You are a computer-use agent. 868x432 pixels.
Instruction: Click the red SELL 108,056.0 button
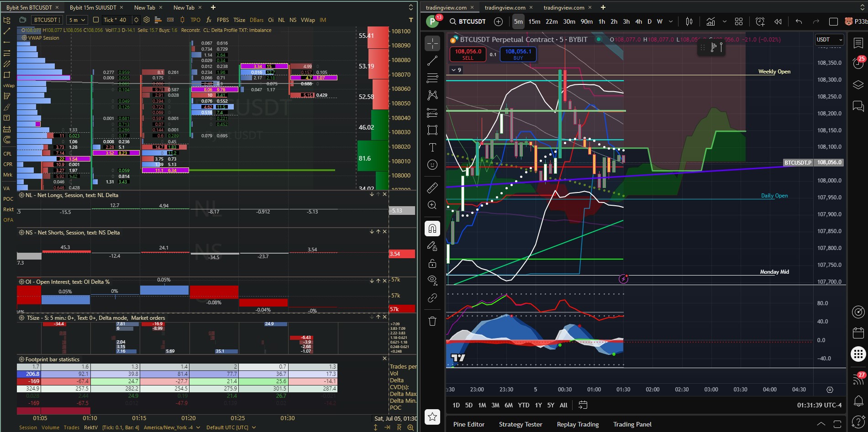(x=468, y=54)
